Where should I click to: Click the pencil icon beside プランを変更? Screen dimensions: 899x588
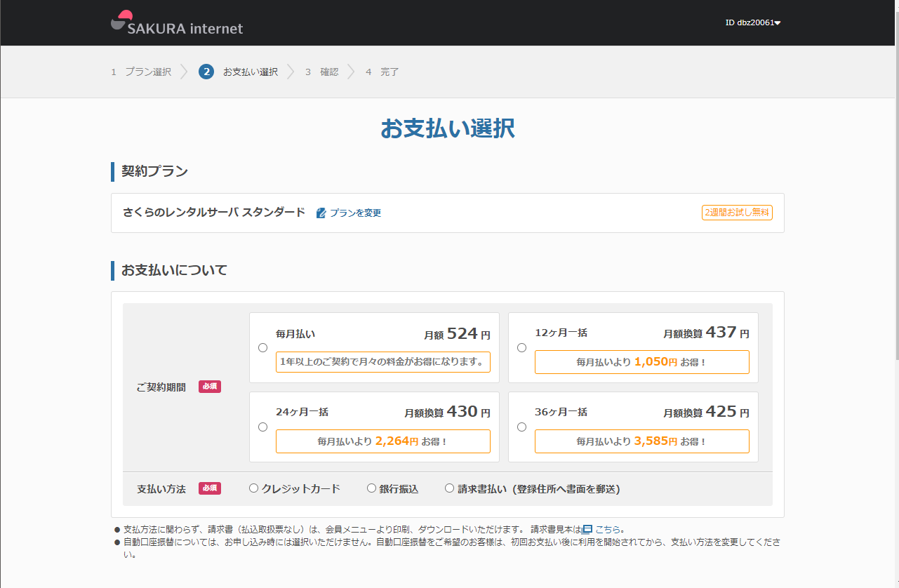click(321, 213)
